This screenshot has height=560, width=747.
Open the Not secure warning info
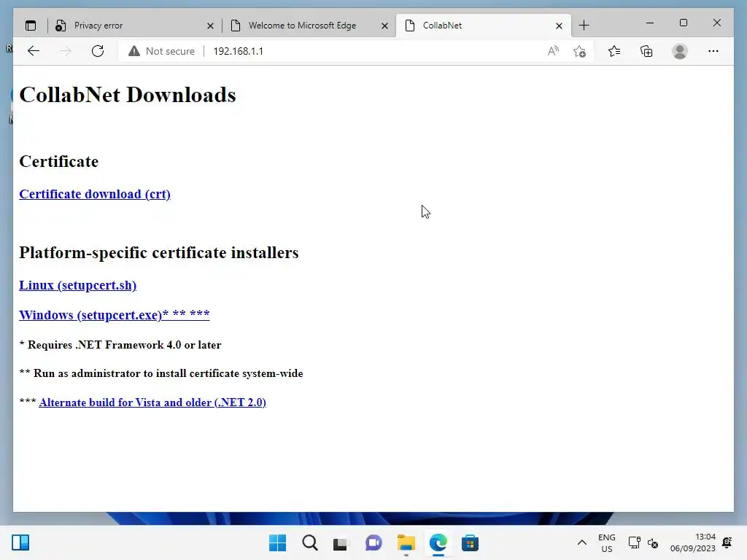(161, 51)
